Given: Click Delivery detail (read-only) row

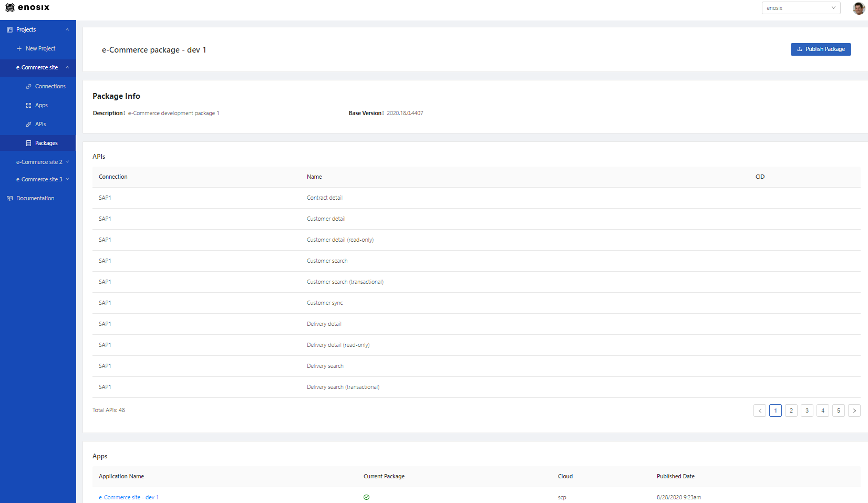Looking at the screenshot, I should (477, 345).
